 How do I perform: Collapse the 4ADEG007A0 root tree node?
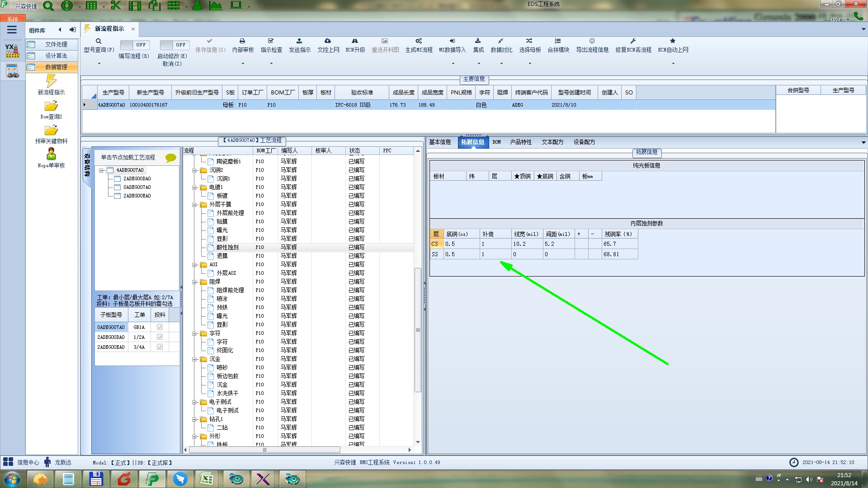click(x=101, y=170)
